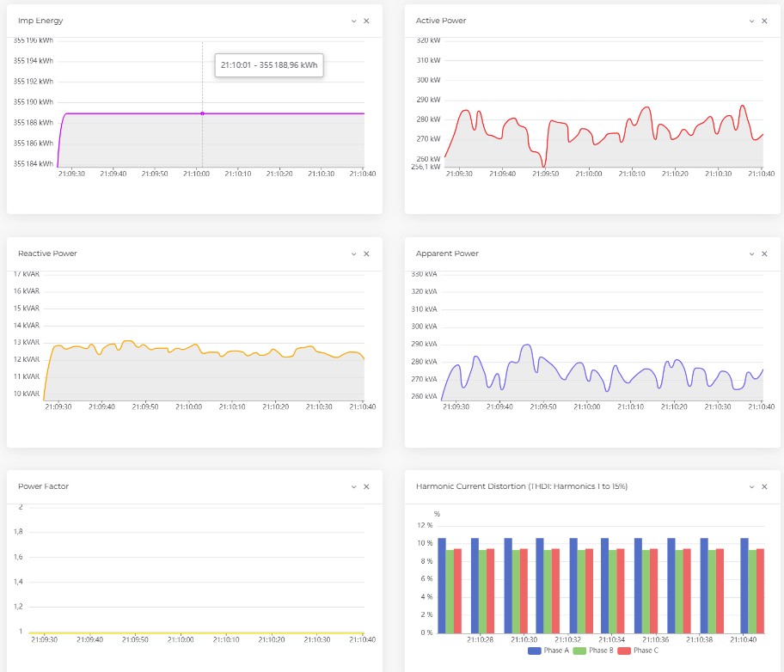Dismiss the Power Factor panel
784x672 pixels.
pos(366,486)
